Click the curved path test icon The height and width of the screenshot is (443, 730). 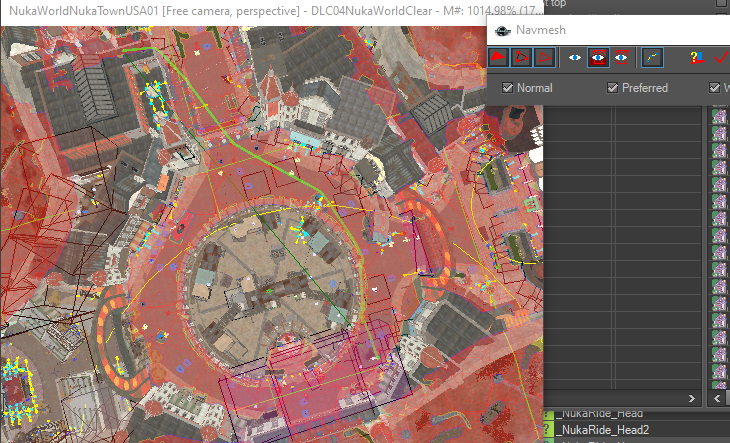pyautogui.click(x=652, y=58)
